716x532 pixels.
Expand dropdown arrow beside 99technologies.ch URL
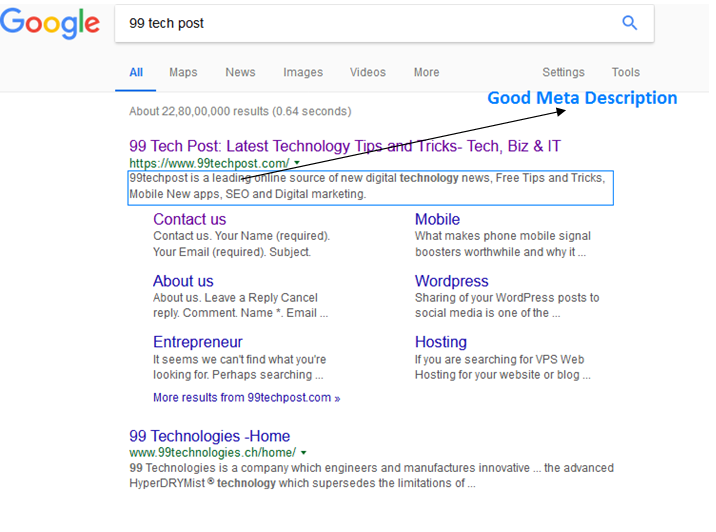303,453
